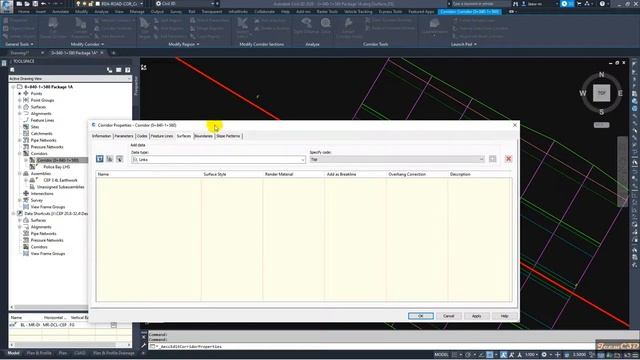640x360 pixels.
Task: Click Create corridor surface for each link icon
Action: tap(110, 159)
